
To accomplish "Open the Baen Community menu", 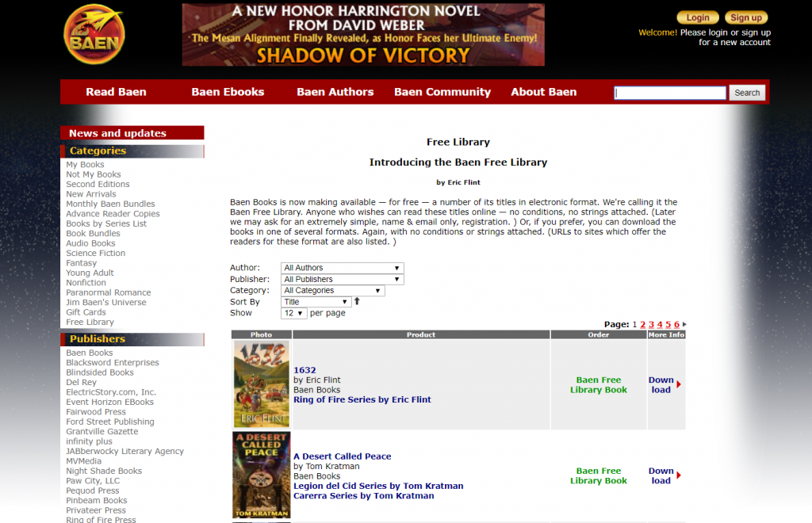I will point(442,92).
